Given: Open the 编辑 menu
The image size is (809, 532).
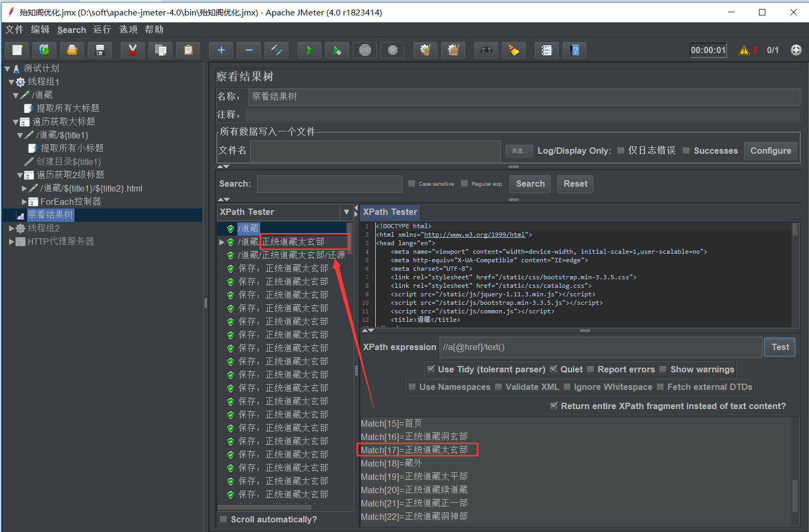Looking at the screenshot, I should (x=40, y=30).
